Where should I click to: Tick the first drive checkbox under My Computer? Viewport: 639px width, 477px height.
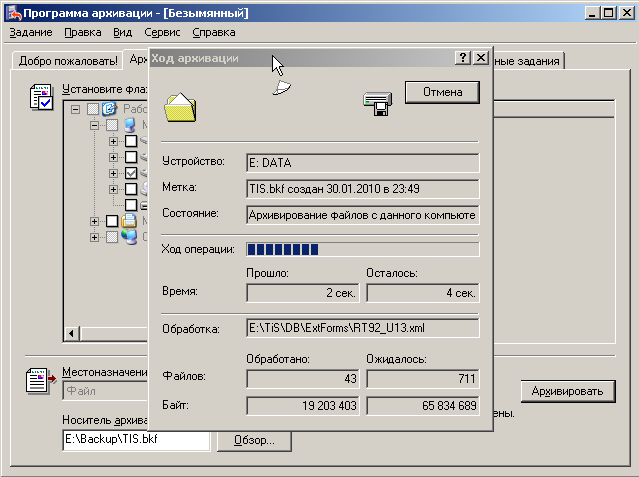pyautogui.click(x=130, y=141)
